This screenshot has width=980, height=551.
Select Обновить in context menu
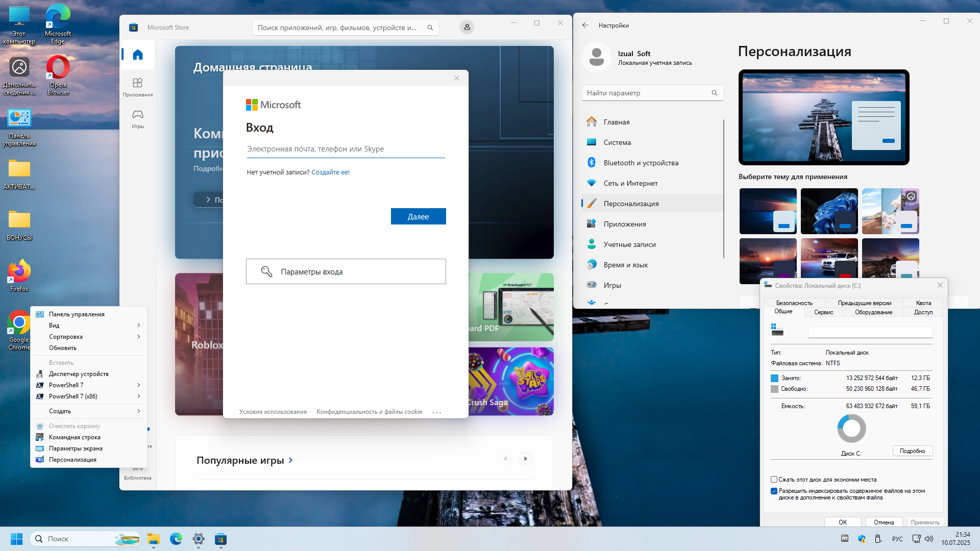[90, 348]
